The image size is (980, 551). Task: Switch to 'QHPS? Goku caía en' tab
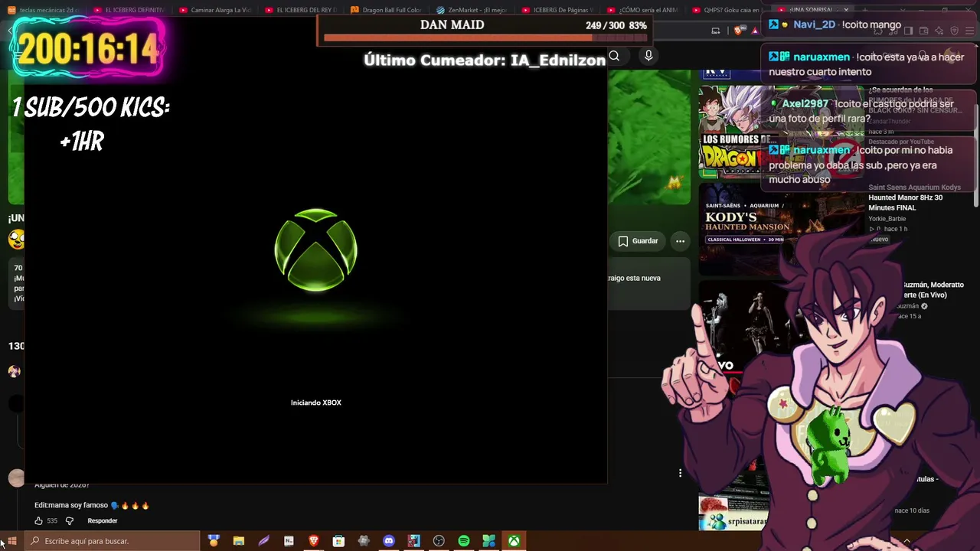click(727, 10)
